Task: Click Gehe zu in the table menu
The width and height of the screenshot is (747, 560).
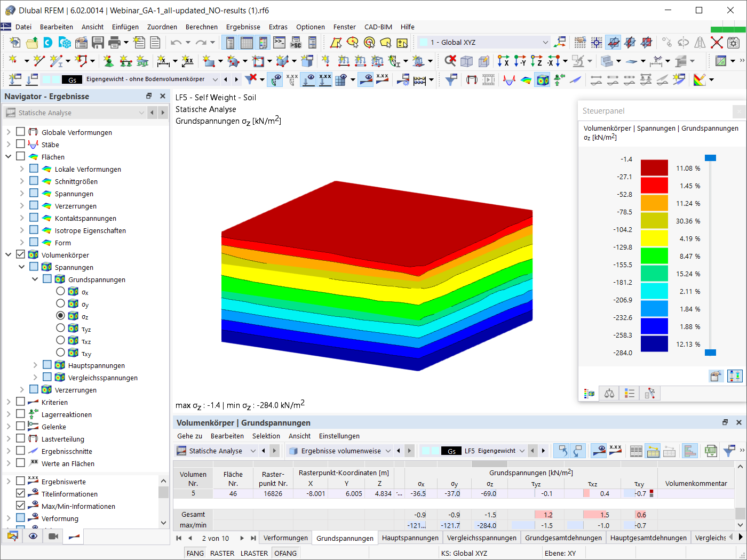Action: coord(190,436)
